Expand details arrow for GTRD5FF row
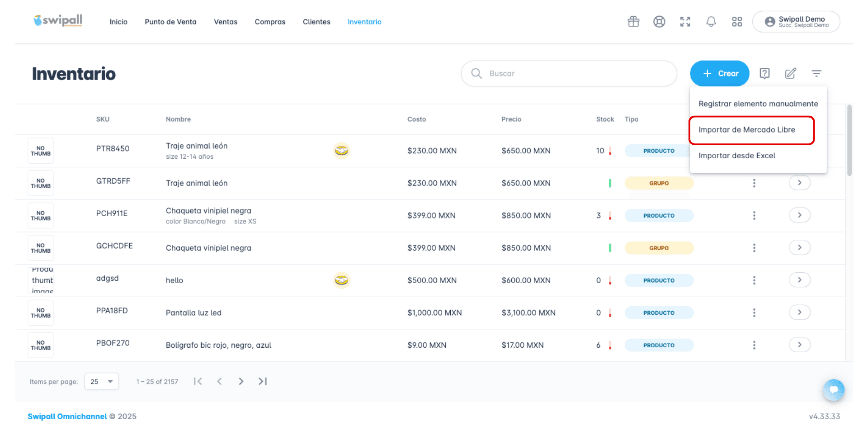This screenshot has height=431, width=868. (799, 183)
